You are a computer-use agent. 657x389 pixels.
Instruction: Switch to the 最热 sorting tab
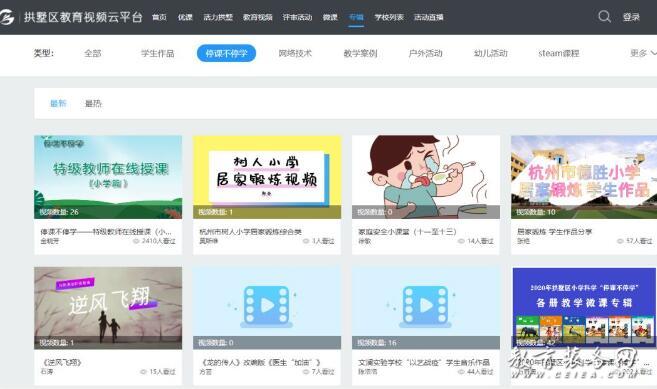coord(93,104)
